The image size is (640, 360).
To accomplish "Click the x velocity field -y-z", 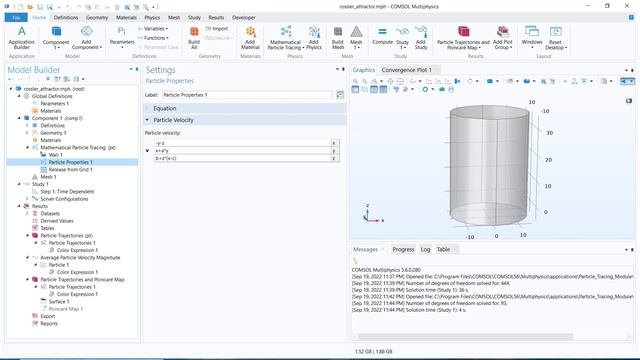I will pyautogui.click(x=242, y=143).
